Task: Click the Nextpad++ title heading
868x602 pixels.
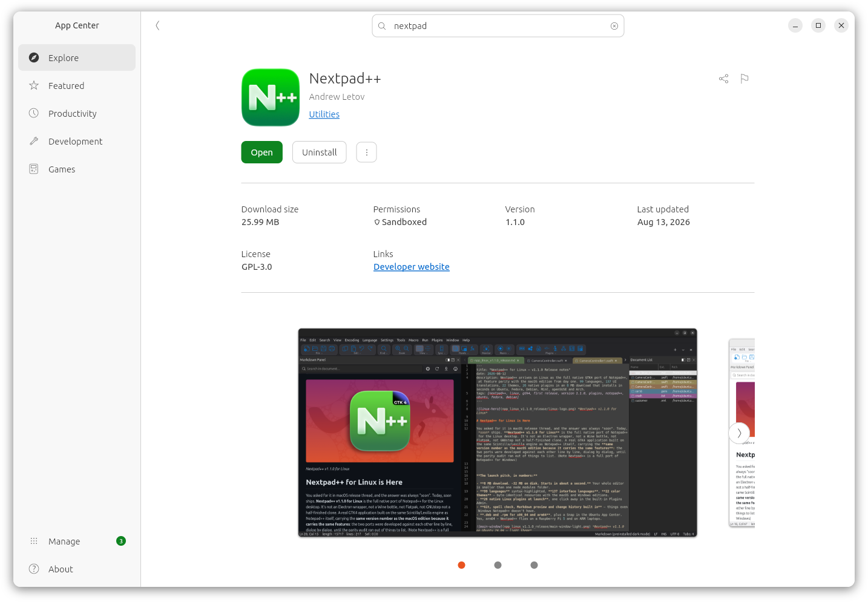Action: click(x=345, y=79)
